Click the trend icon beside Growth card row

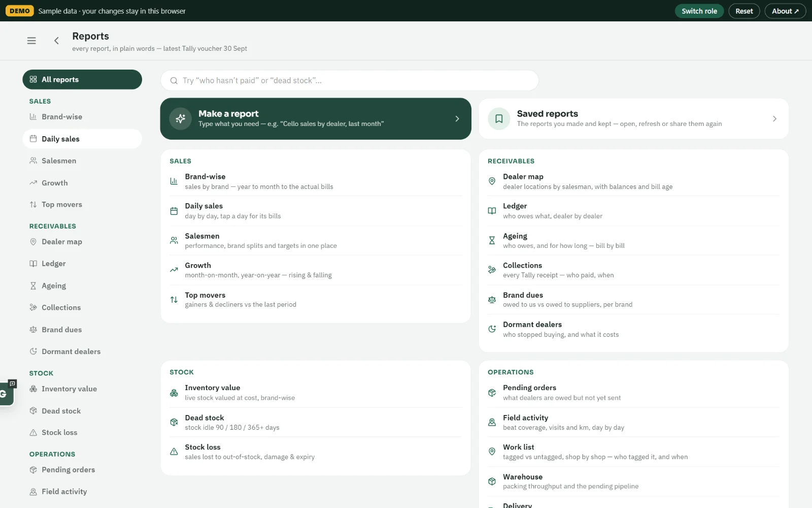coord(174,270)
